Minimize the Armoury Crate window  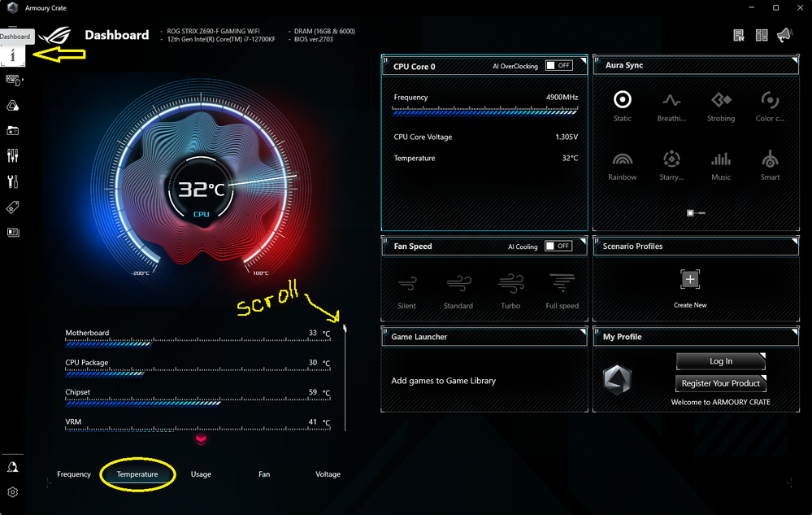751,8
